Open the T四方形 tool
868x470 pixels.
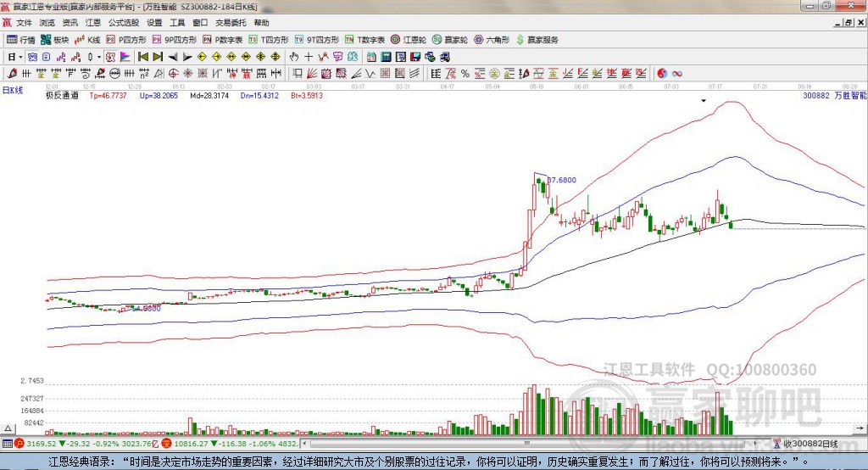point(269,40)
